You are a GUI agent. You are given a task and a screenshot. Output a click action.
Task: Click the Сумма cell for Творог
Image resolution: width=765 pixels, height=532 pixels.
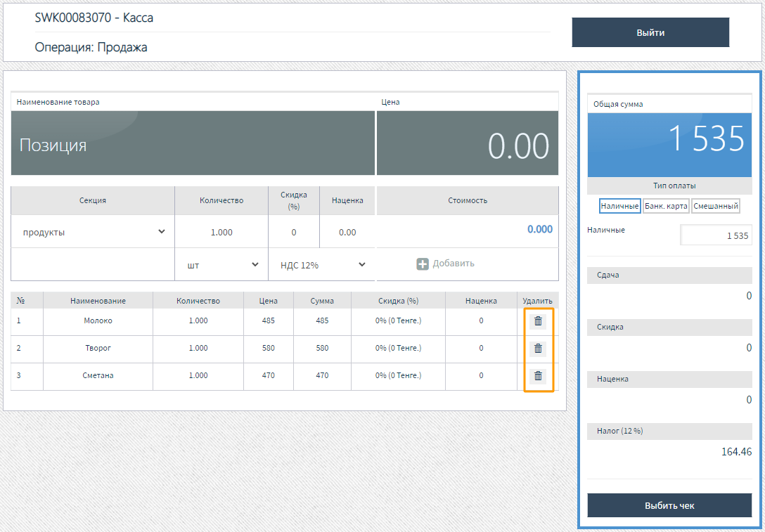coord(322,348)
